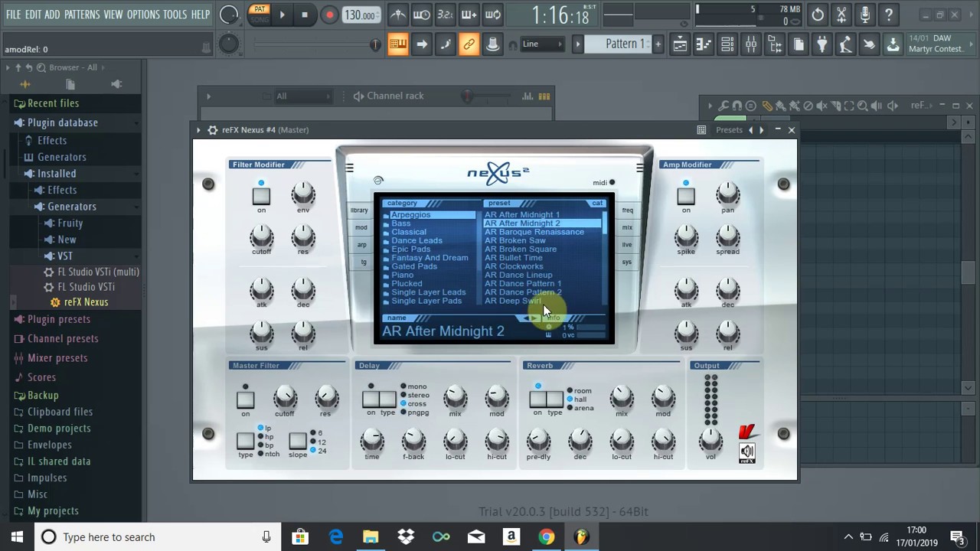The height and width of the screenshot is (551, 980).
Task: Click the Nexus library tab button
Action: click(x=359, y=210)
